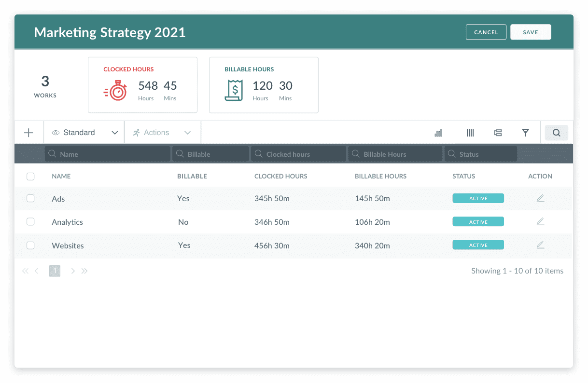Select the checkbox for the Analytics row
Screen dimensions: 588x383
coord(30,221)
